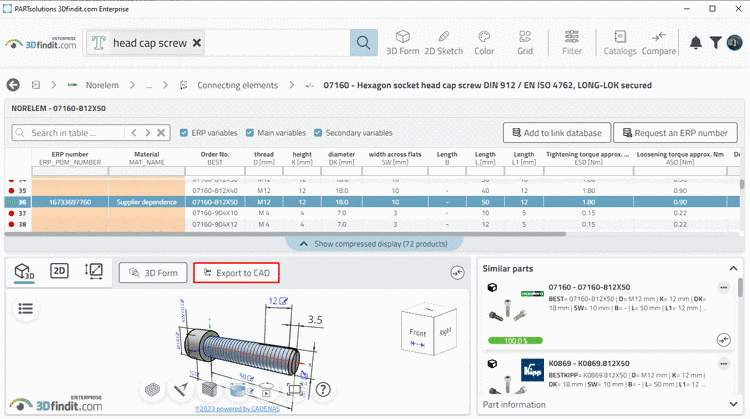The height and width of the screenshot is (419, 750).
Task: Go back with the round arrow button
Action: tap(13, 85)
